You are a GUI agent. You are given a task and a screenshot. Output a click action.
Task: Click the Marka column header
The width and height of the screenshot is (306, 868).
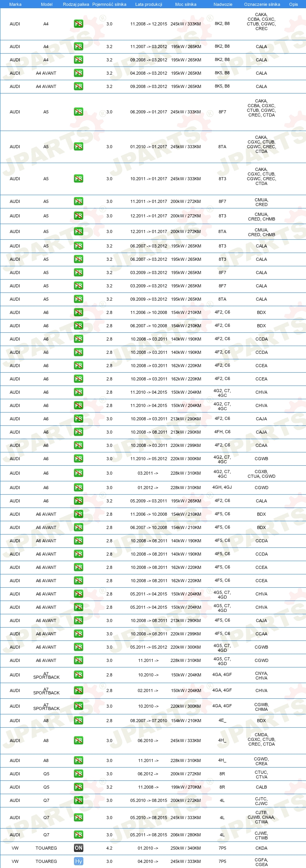tap(15, 4)
